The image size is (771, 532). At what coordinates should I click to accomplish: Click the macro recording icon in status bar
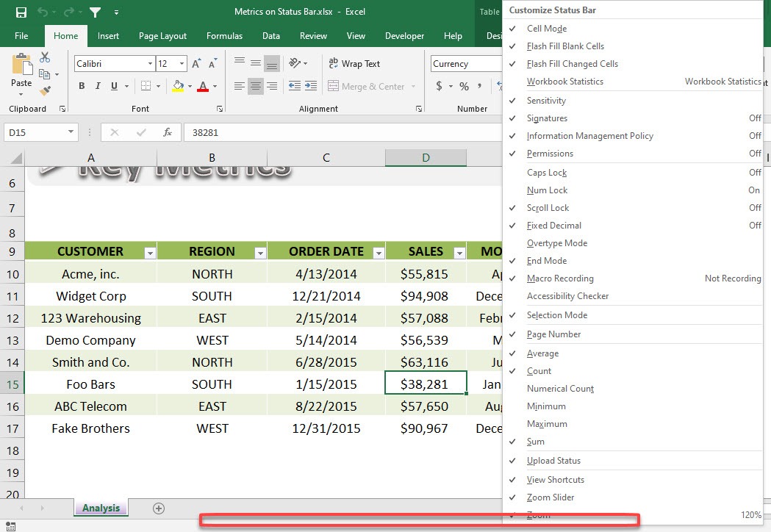click(x=10, y=526)
